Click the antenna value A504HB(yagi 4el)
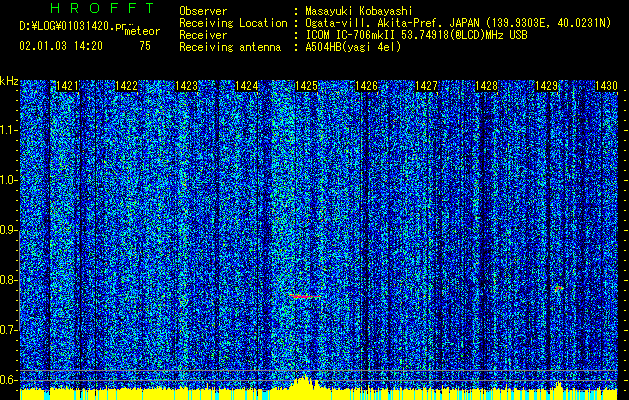The height and width of the screenshot is (400, 629). tap(353, 47)
